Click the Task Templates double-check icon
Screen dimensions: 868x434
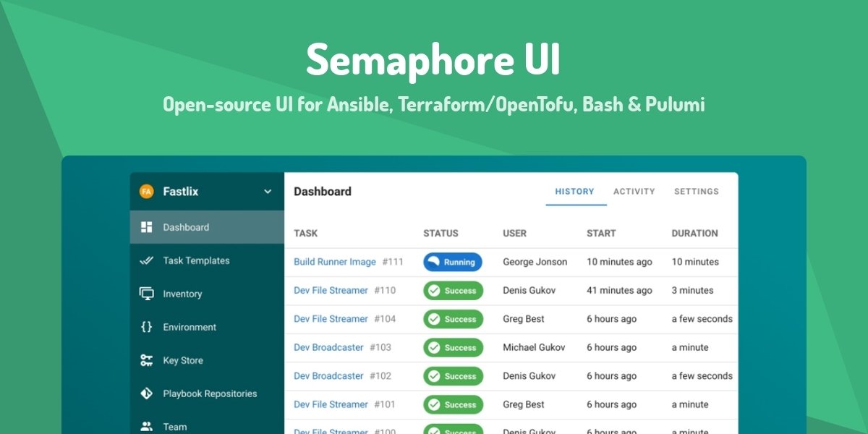pyautogui.click(x=146, y=260)
